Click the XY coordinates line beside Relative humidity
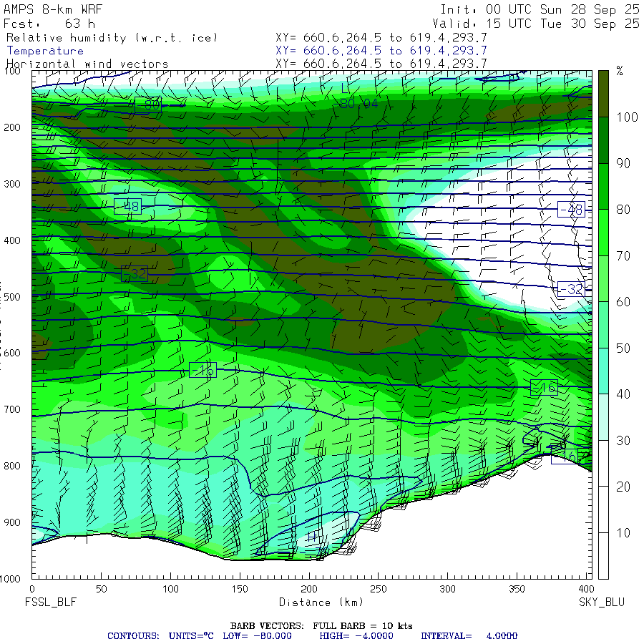The width and height of the screenshot is (644, 644). 381,38
